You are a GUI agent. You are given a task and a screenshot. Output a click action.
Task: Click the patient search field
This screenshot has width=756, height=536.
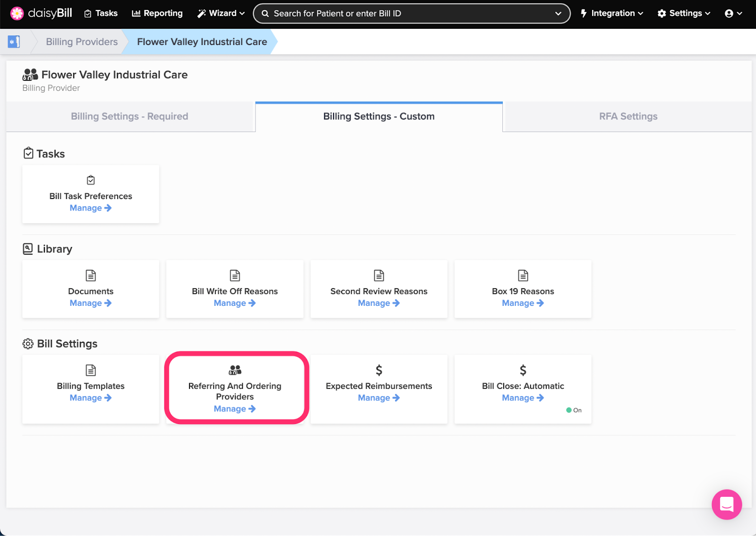tap(412, 14)
